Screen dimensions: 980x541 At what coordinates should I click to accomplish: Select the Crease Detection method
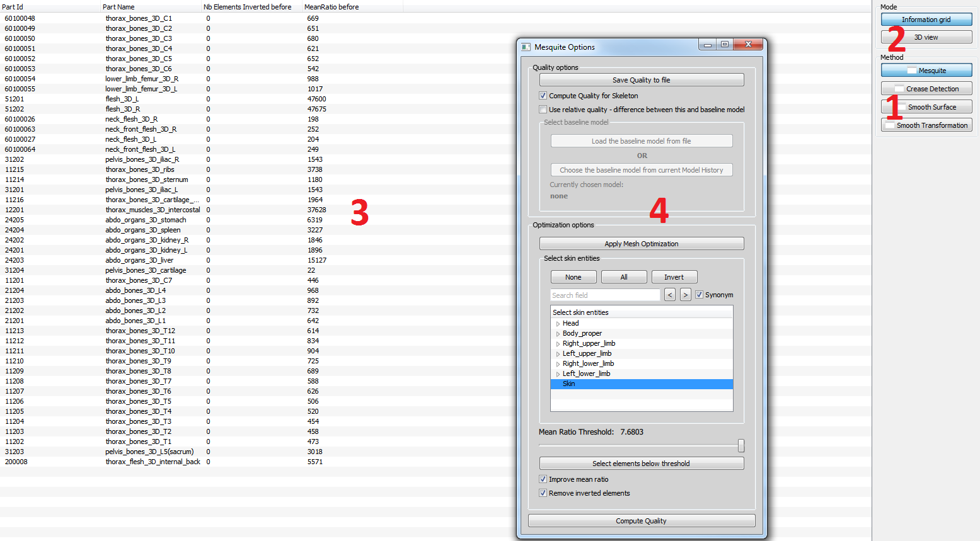926,89
